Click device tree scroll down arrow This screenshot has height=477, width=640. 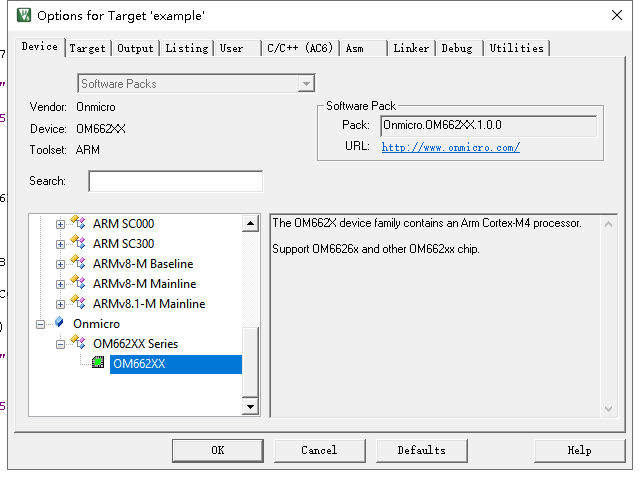[250, 406]
